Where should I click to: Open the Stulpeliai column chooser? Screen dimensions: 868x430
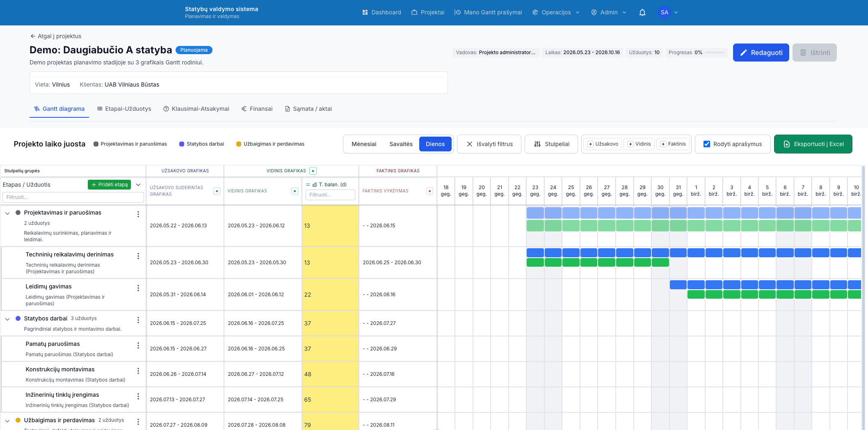point(551,144)
